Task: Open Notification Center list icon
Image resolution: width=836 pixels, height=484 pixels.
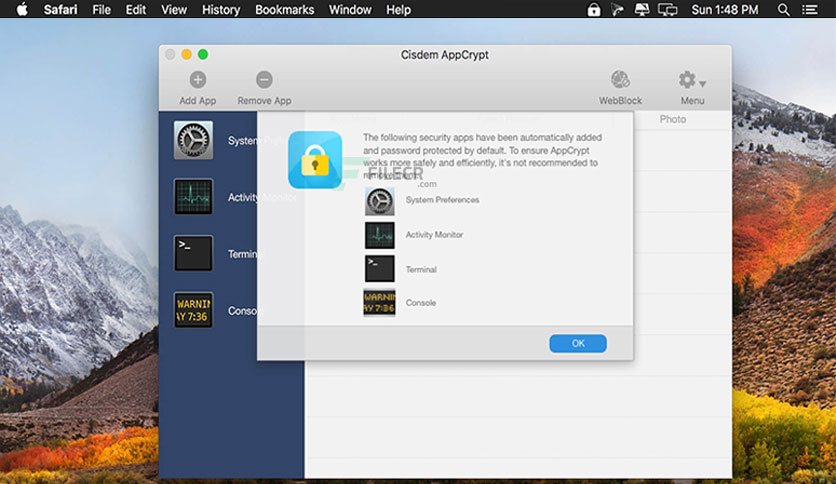Action: click(809, 10)
